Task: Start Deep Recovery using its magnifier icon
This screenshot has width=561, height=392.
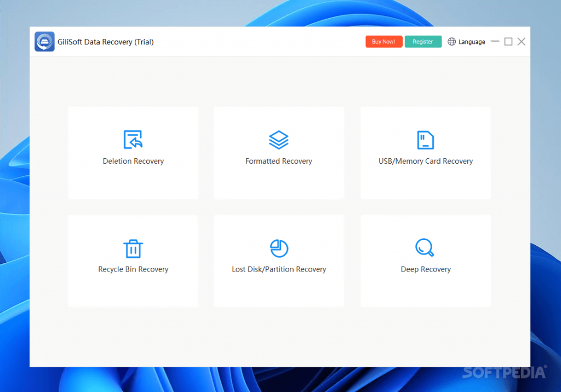Action: tap(426, 247)
